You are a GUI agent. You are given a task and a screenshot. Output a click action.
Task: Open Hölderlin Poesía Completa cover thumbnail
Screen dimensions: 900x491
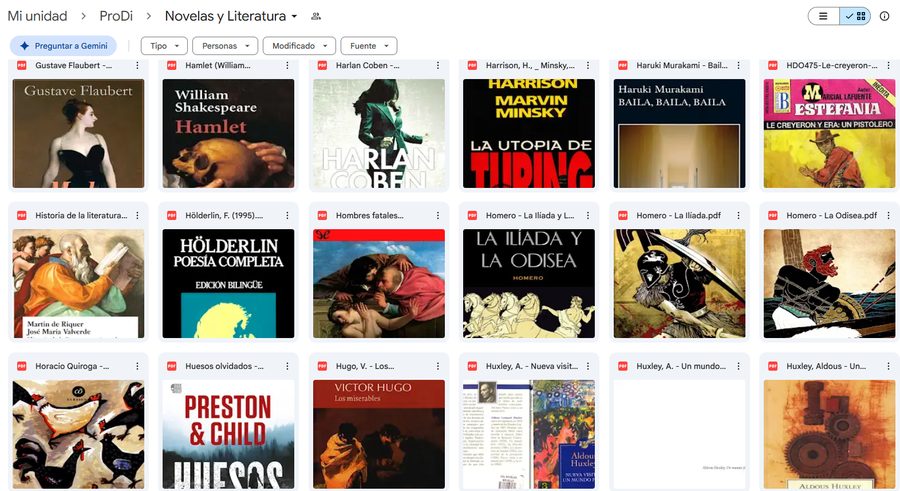point(228,284)
